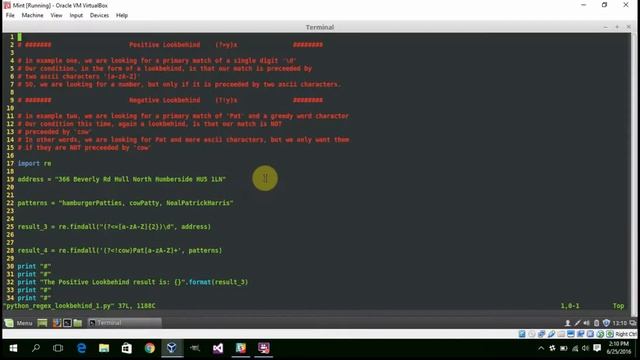
Task: Click the result_3 findall line
Action: 114,227
